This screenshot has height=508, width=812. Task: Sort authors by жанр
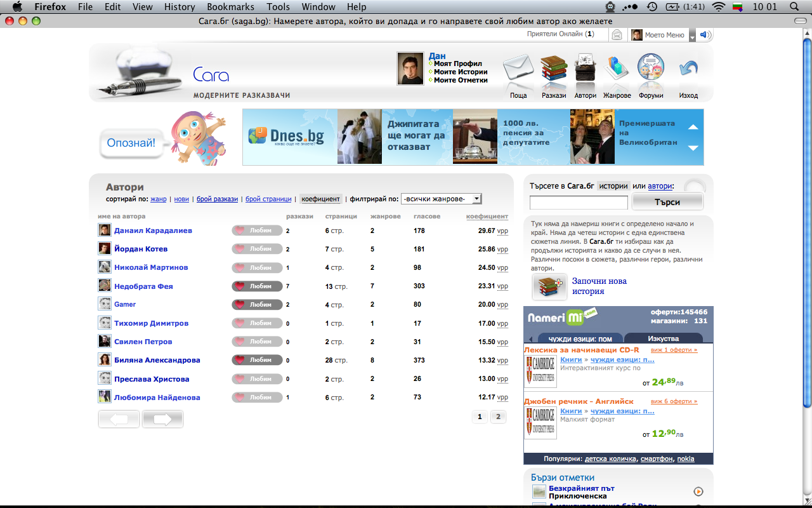point(159,199)
